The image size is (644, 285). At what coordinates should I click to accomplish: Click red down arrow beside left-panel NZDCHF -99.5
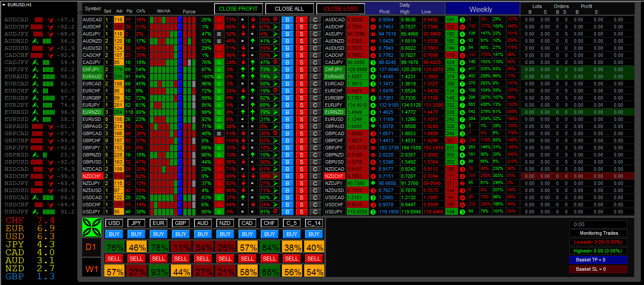[x=50, y=177]
